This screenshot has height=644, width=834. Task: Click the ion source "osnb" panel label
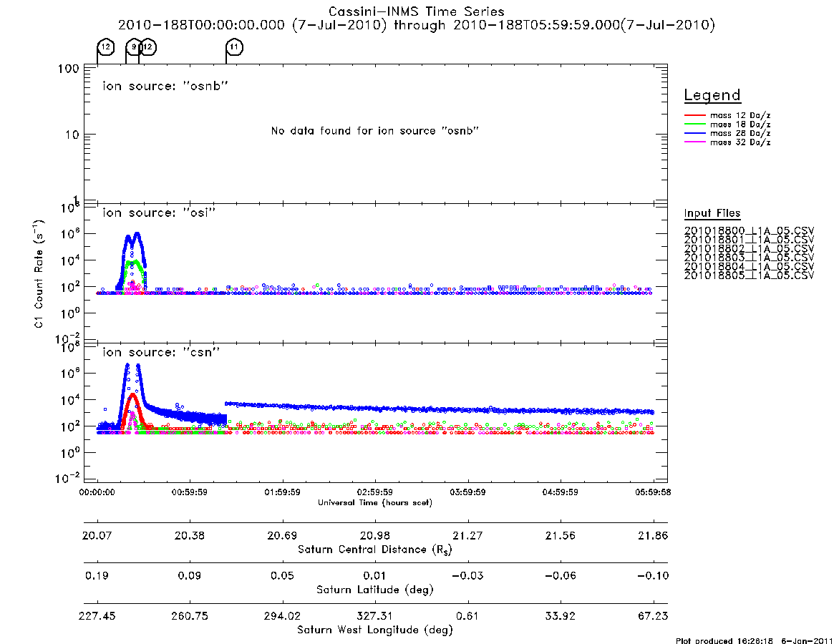click(165, 86)
